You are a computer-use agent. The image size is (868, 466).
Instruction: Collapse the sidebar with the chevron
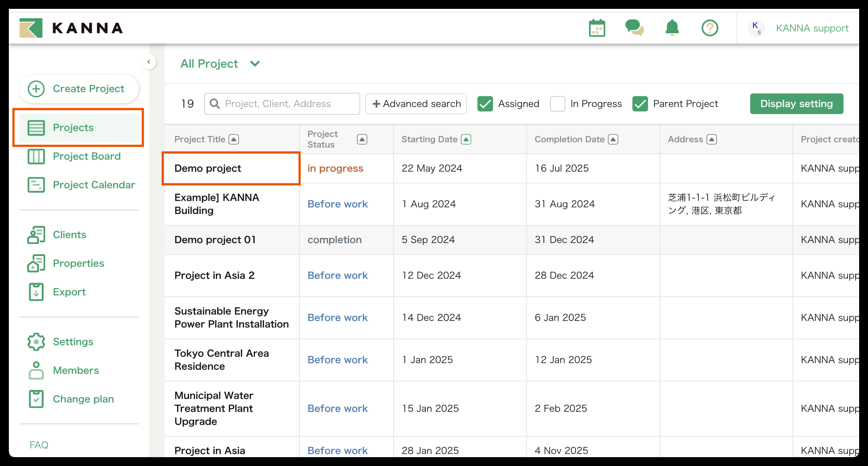[149, 62]
